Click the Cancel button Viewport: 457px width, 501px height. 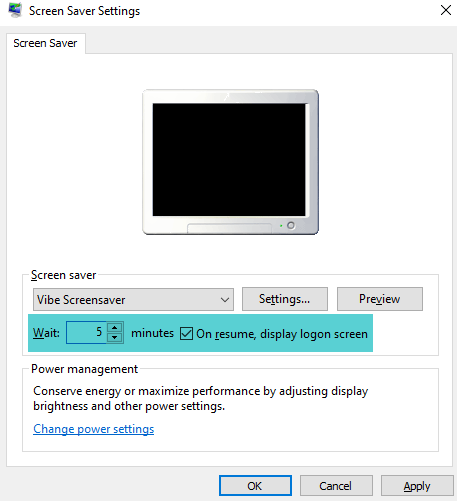336,486
